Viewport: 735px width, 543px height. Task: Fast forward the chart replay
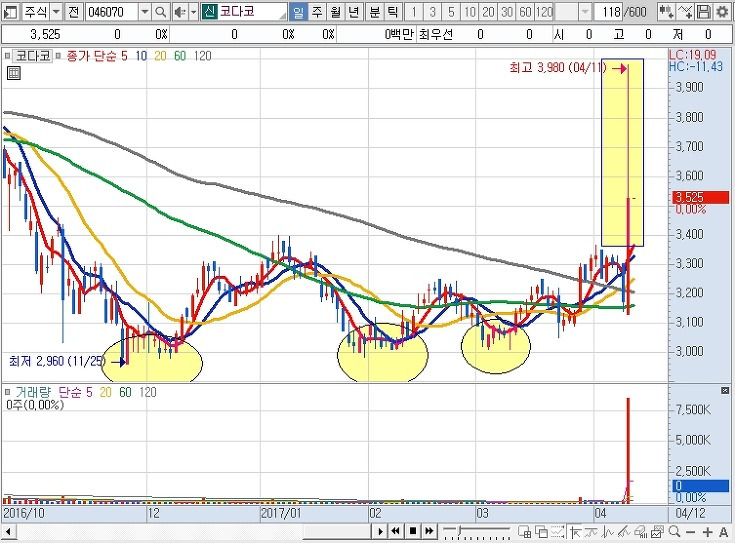pyautogui.click(x=429, y=531)
